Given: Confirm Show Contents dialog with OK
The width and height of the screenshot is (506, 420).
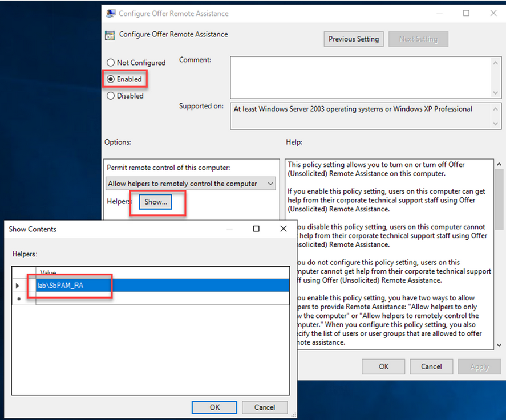Looking at the screenshot, I should point(214,407).
